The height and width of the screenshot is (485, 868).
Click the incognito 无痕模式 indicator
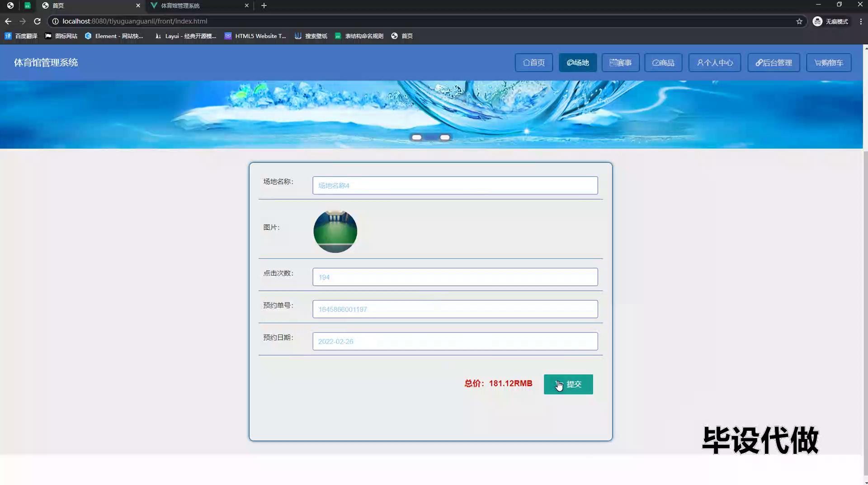[x=830, y=21]
